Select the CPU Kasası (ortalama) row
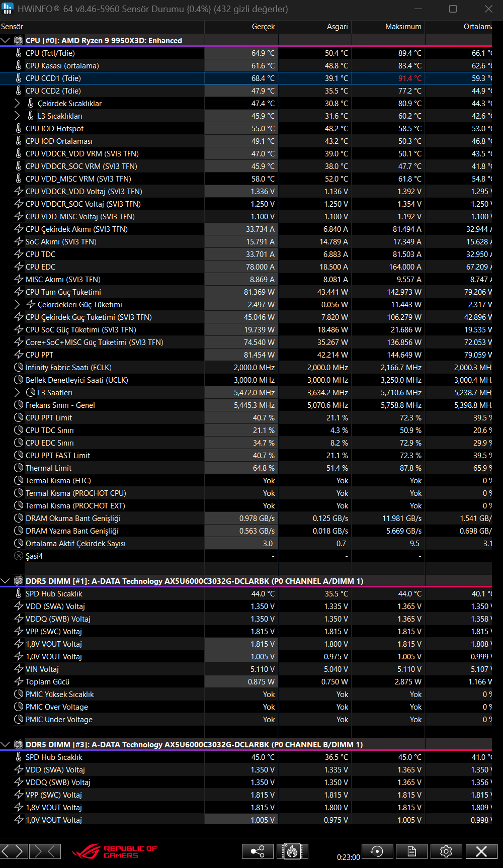Screen dimensions: 503x868 [x=246, y=65]
